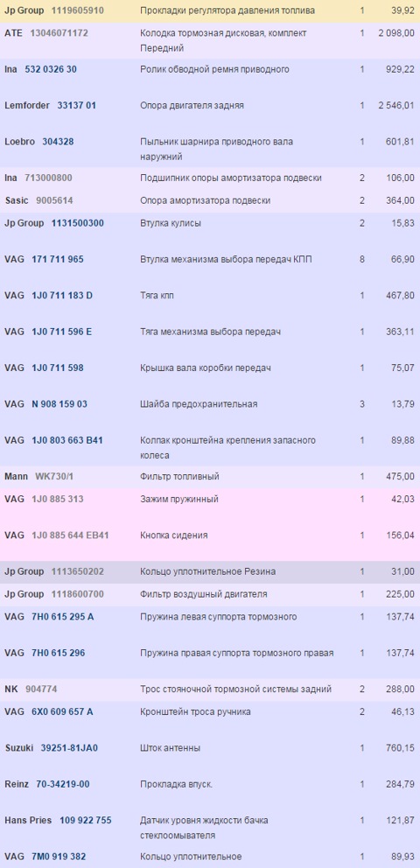The width and height of the screenshot is (420, 868).
Task: Click the 1J0 803 663 B41 number
Action: click(67, 440)
